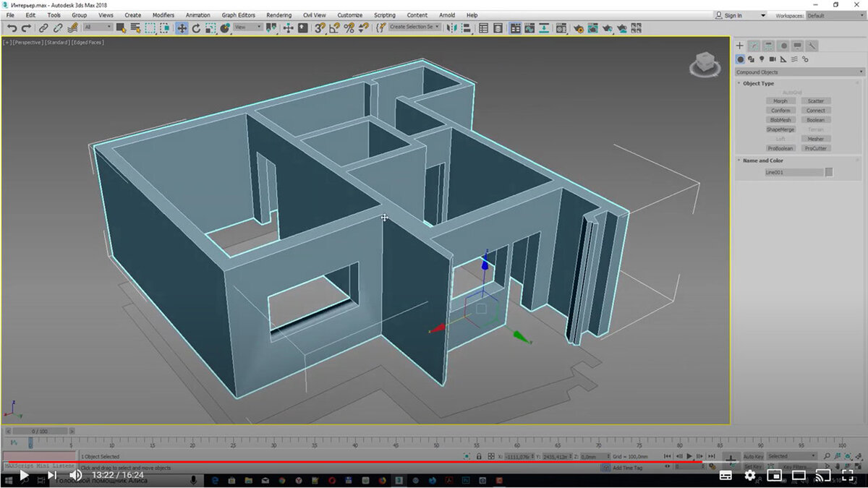Toggle the Percent Snap button
The image size is (868, 488).
click(x=349, y=28)
